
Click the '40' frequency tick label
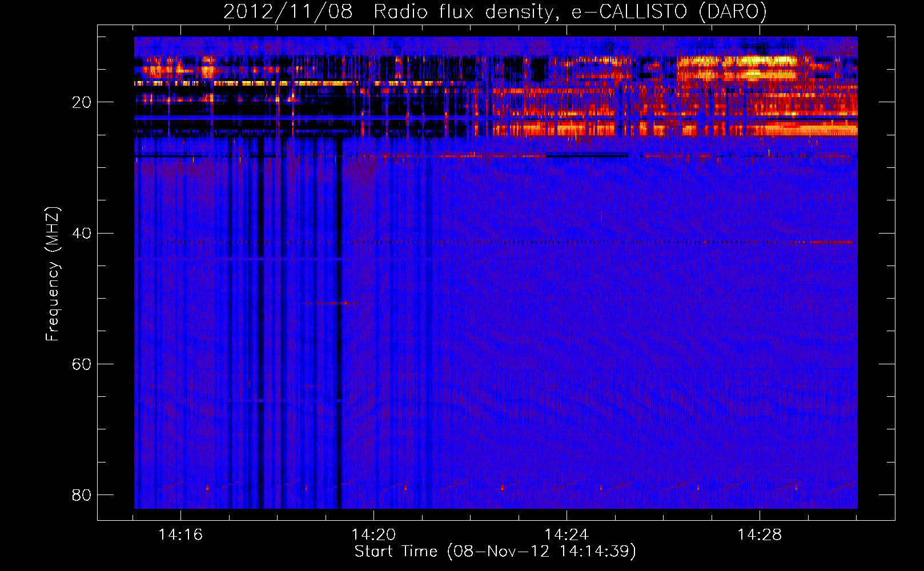[81, 234]
